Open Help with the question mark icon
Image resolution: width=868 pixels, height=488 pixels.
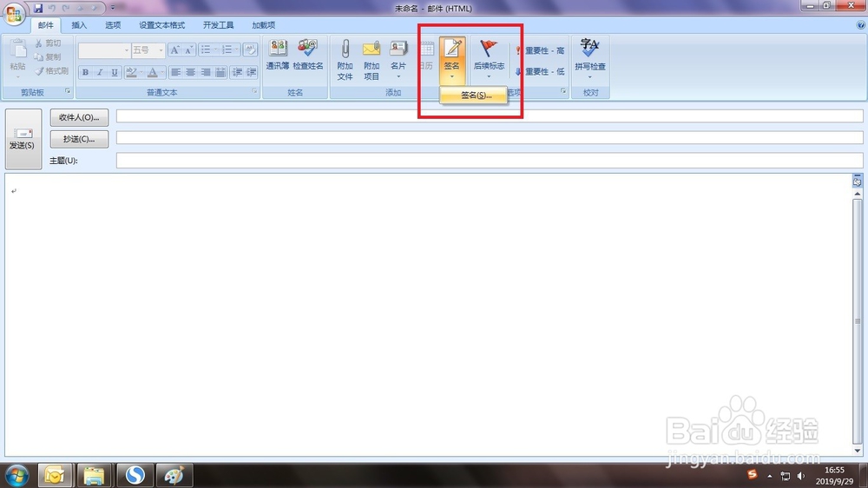[x=861, y=25]
